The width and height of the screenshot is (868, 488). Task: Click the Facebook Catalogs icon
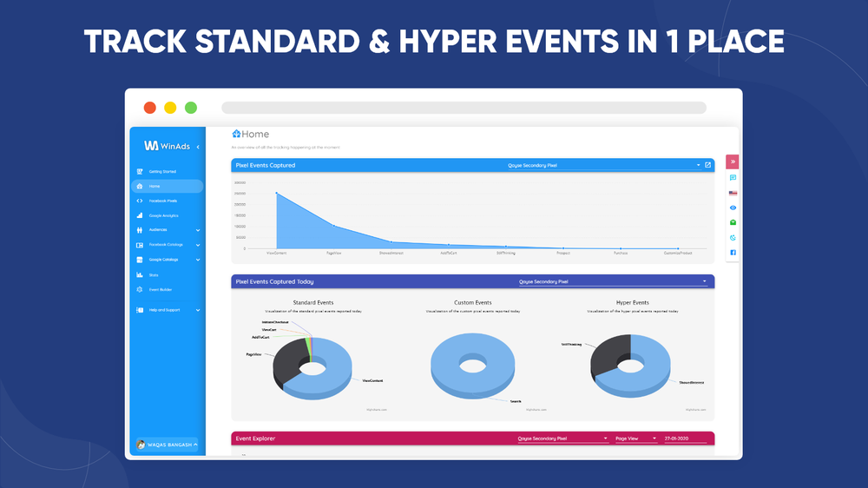tap(140, 245)
